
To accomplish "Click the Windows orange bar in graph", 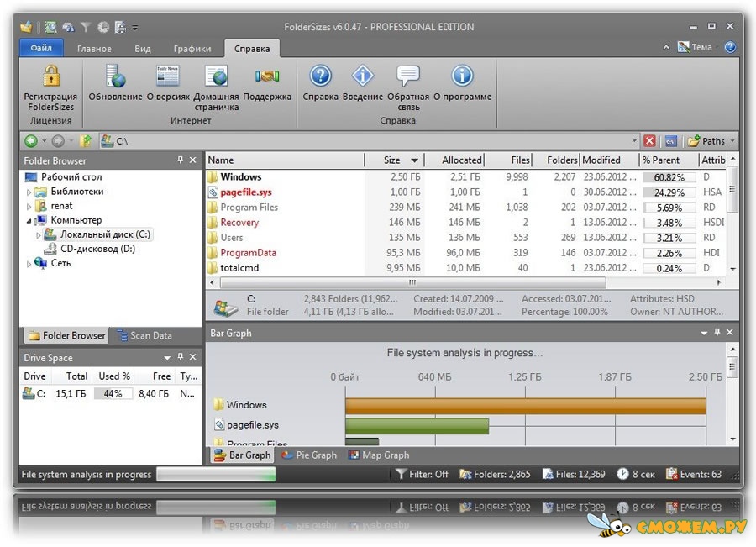I will tap(525, 405).
